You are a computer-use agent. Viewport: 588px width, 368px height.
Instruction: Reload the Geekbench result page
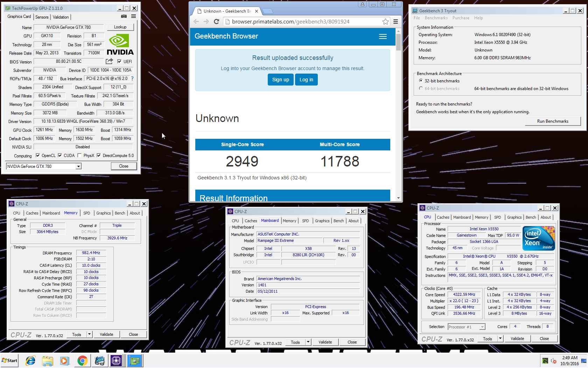click(216, 22)
